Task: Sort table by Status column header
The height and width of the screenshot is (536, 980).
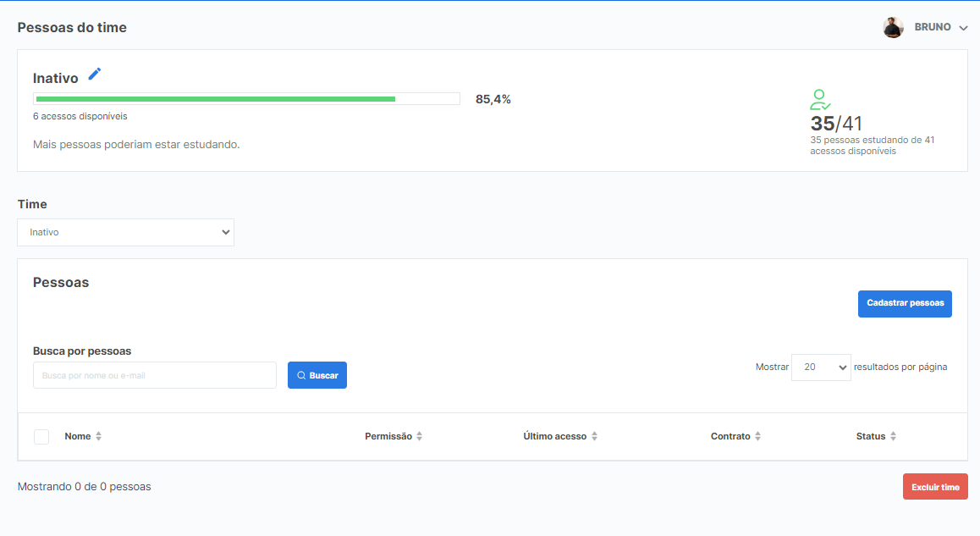Action: [870, 436]
